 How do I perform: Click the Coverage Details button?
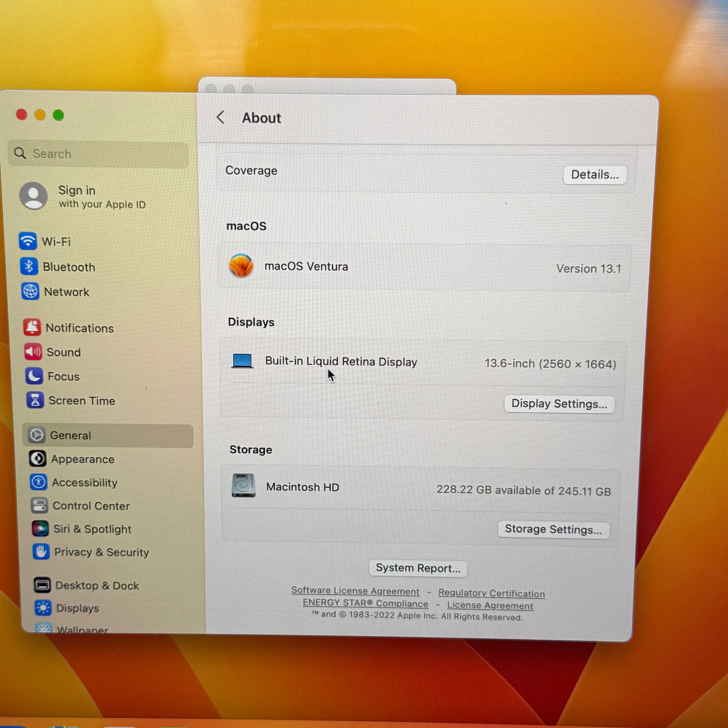595,175
